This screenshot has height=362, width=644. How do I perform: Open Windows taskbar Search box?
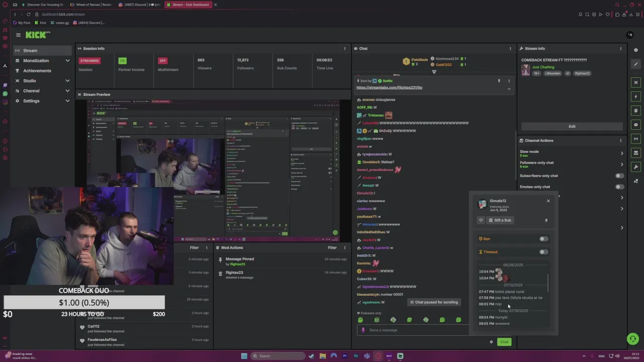coord(278,356)
